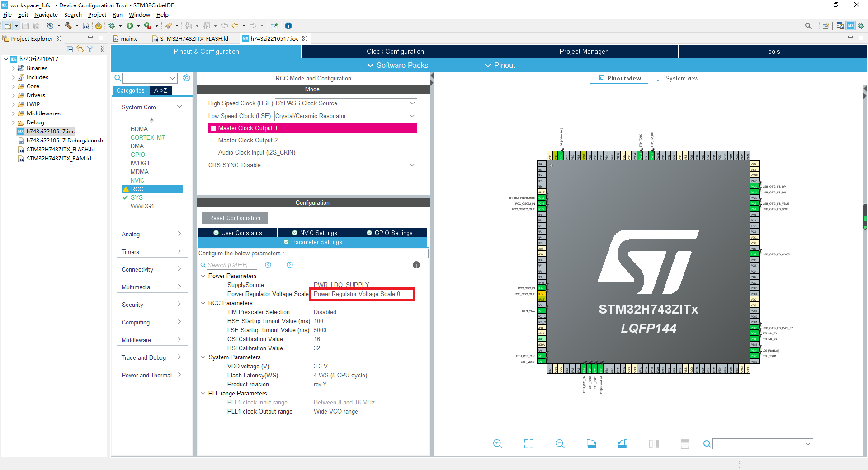Click the parameter Search (Ctrl+F) field
Viewport: 868px width, 470px height.
click(231, 265)
